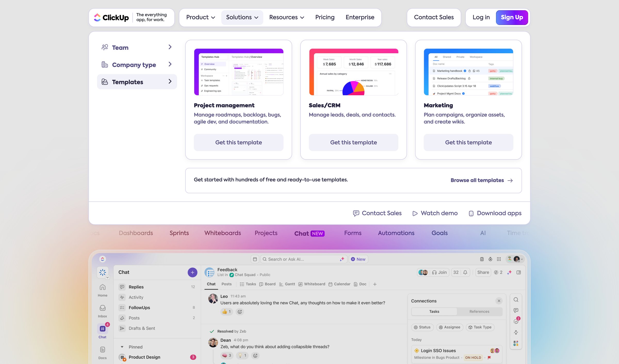Select the Whiteboards feature tab
Image resolution: width=619 pixels, height=364 pixels.
click(223, 233)
